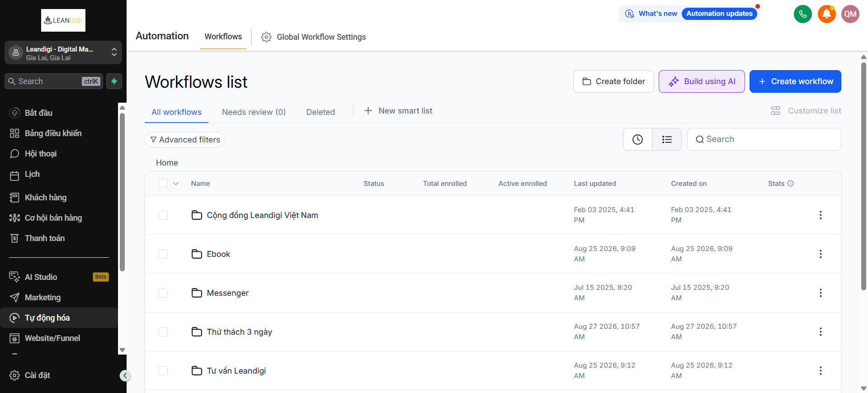Click the Created on column header

pyautogui.click(x=689, y=184)
